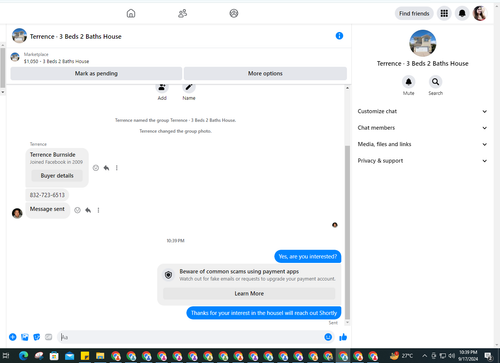Open the Marketplace listing $1,050 3 Beds 2 Baths House
Image resolution: width=500 pixels, height=363 pixels.
(x=56, y=58)
